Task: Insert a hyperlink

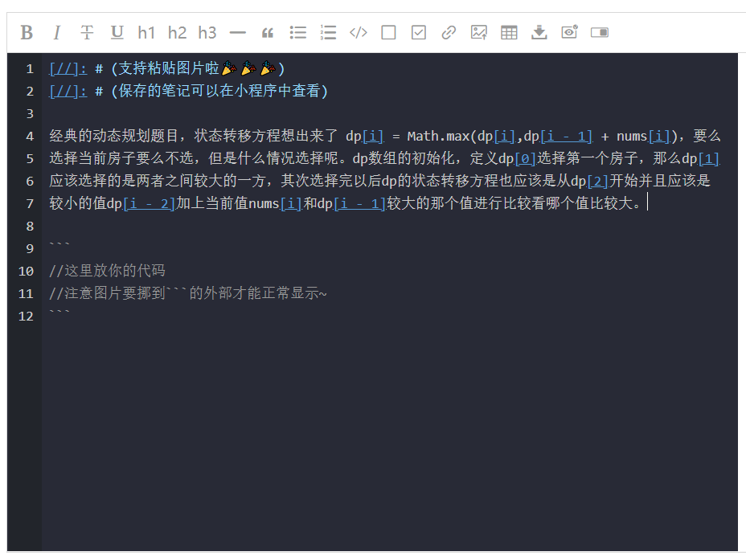Action: point(448,32)
